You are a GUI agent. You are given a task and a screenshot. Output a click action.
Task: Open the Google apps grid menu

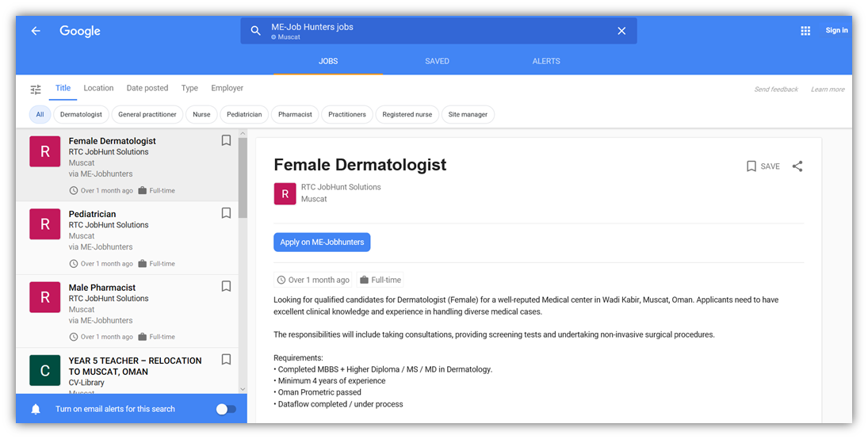click(x=805, y=31)
